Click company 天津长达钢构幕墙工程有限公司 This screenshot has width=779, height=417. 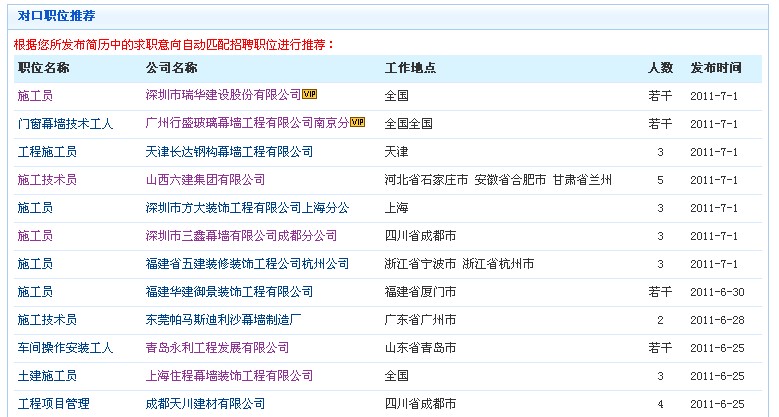pos(229,152)
